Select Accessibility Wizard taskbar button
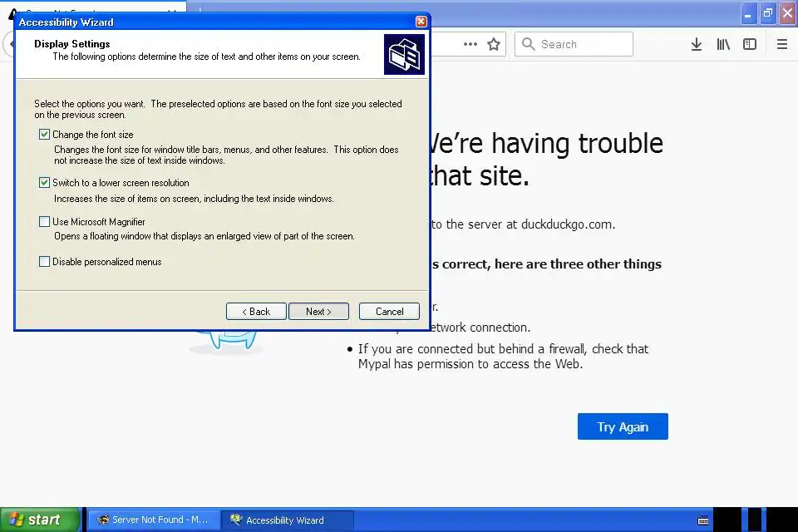 click(x=288, y=520)
